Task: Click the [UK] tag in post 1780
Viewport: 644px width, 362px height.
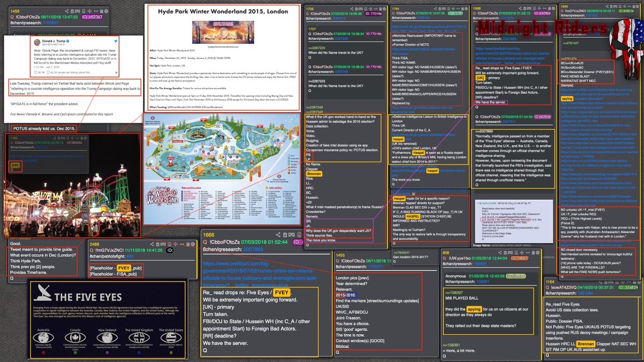Action: coord(15,165)
